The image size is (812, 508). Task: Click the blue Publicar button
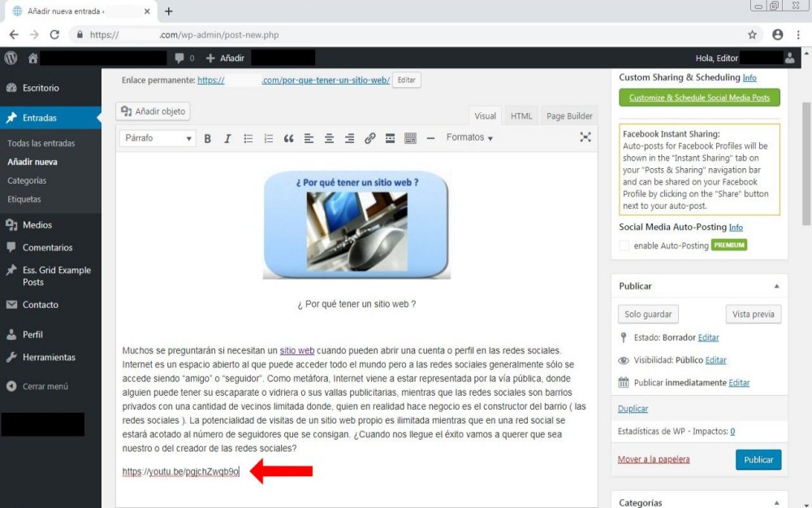tap(758, 460)
